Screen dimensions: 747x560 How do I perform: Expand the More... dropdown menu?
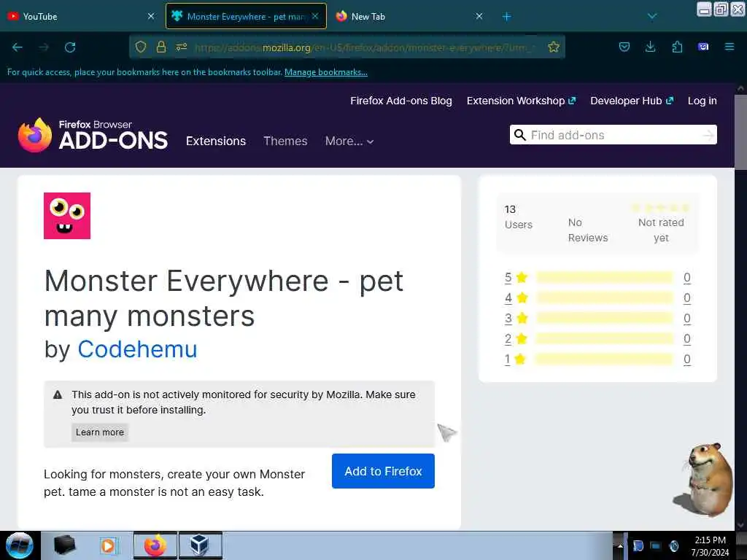(x=349, y=141)
